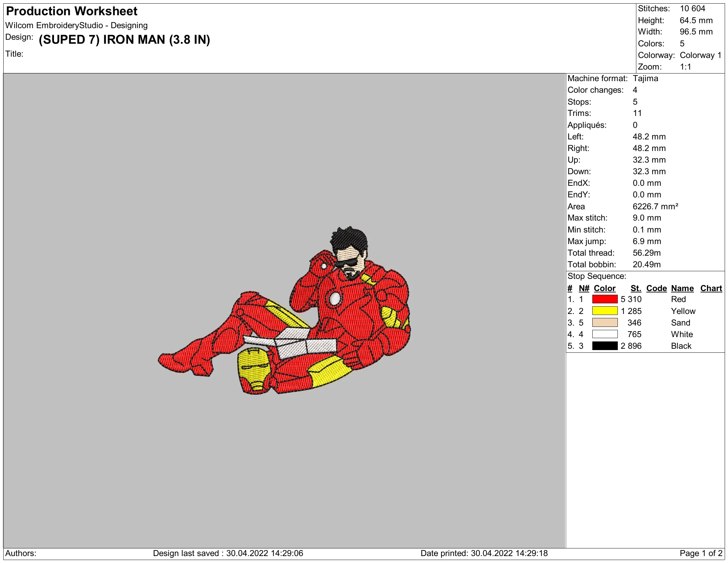Click the Up value '32.3 mm'

(x=649, y=160)
